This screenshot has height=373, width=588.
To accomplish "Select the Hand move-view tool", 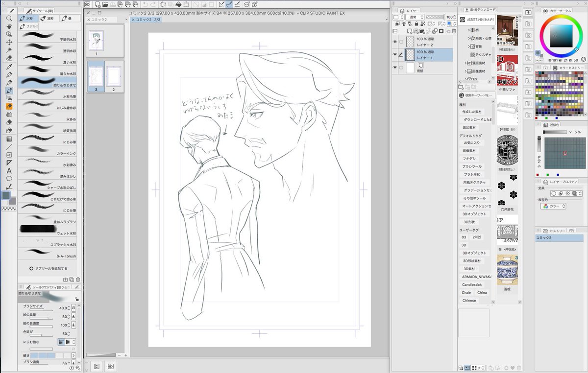I will click(x=9, y=26).
